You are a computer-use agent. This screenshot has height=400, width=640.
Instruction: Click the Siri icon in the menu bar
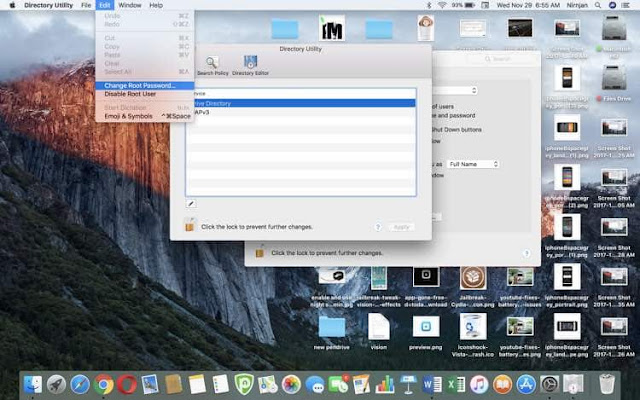point(612,5)
